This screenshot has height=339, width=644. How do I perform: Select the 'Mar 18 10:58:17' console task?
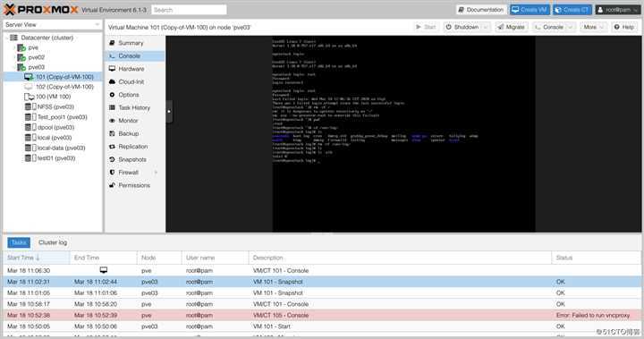coord(322,304)
